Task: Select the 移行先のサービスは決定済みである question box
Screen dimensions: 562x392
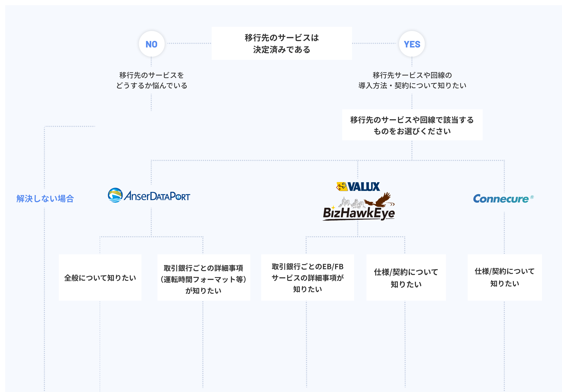Action: pyautogui.click(x=282, y=44)
